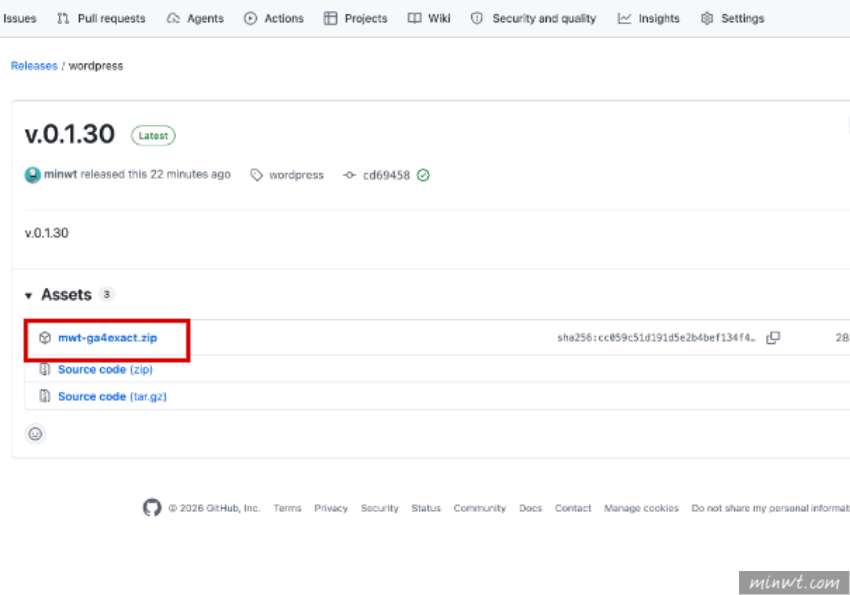Open the Security and quality tab
The height and width of the screenshot is (595, 850).
(533, 18)
